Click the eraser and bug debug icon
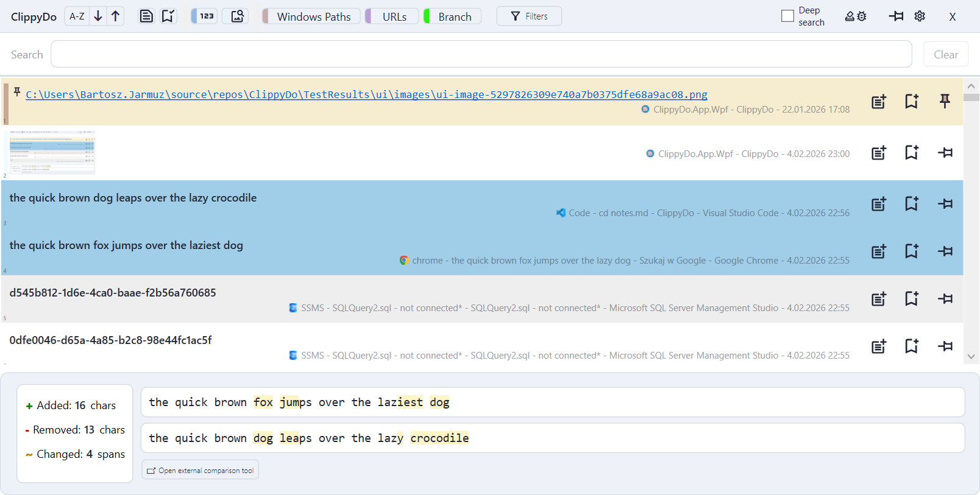This screenshot has width=980, height=495. click(855, 16)
